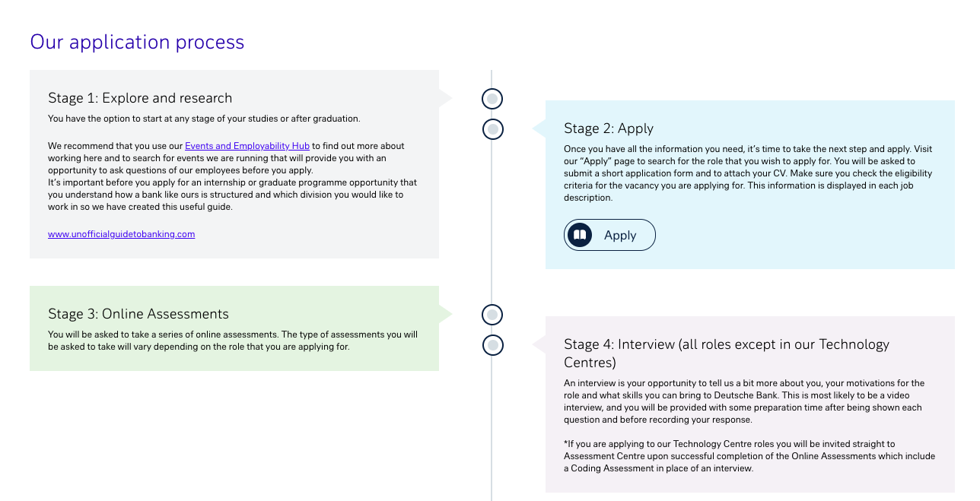Select the Stage 1 timeline marker circle
Screen dimensions: 980x501
click(x=493, y=99)
